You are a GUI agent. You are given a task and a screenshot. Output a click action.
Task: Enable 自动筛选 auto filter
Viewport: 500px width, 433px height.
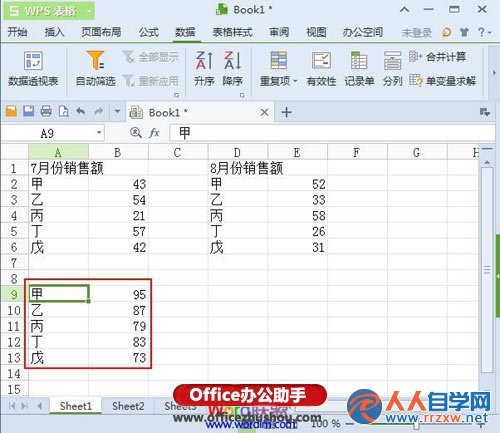96,69
